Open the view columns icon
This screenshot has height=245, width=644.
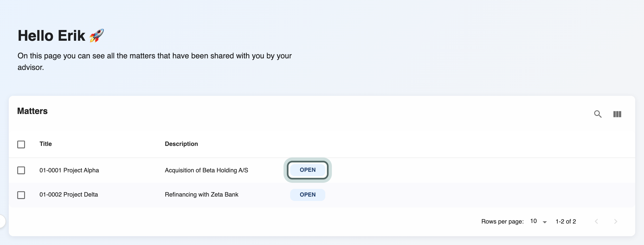617,114
